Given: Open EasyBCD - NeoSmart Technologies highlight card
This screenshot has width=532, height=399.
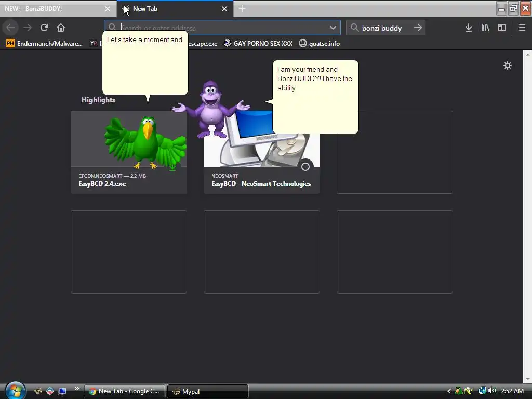Looking at the screenshot, I should (262, 152).
